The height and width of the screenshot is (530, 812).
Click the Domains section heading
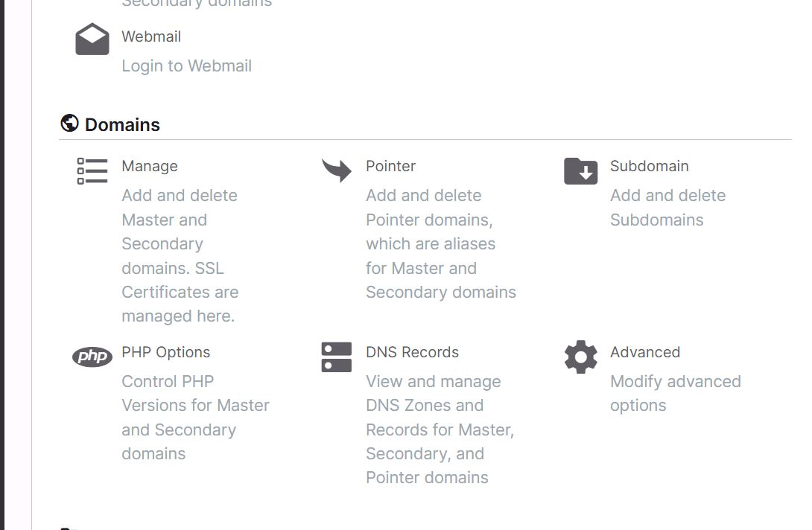122,124
